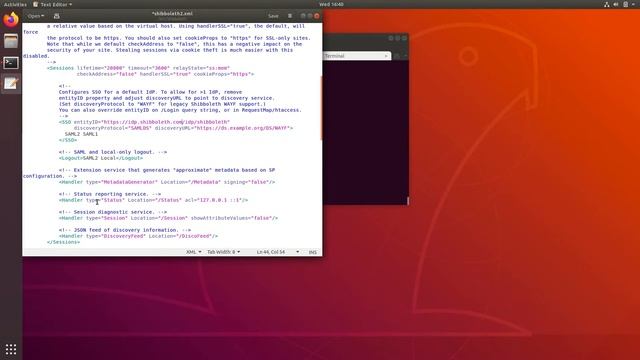This screenshot has width=640, height=360.
Task: Open the Text Editor hamburger menu
Action: click(290, 16)
